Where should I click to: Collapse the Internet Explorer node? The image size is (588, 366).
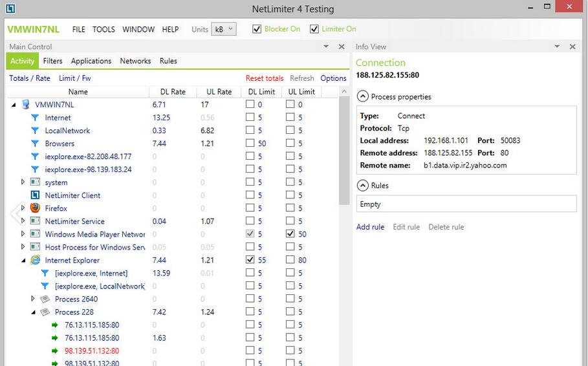click(23, 260)
